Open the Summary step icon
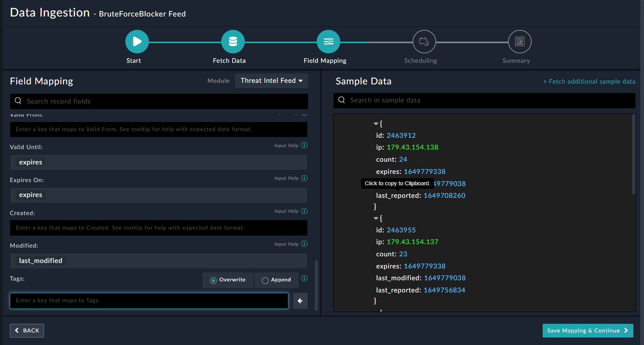Image resolution: width=644 pixels, height=345 pixels. click(519, 42)
